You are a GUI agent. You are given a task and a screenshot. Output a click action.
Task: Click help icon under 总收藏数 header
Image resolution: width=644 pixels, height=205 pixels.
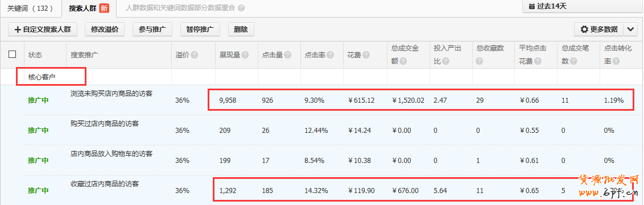[x=480, y=61]
